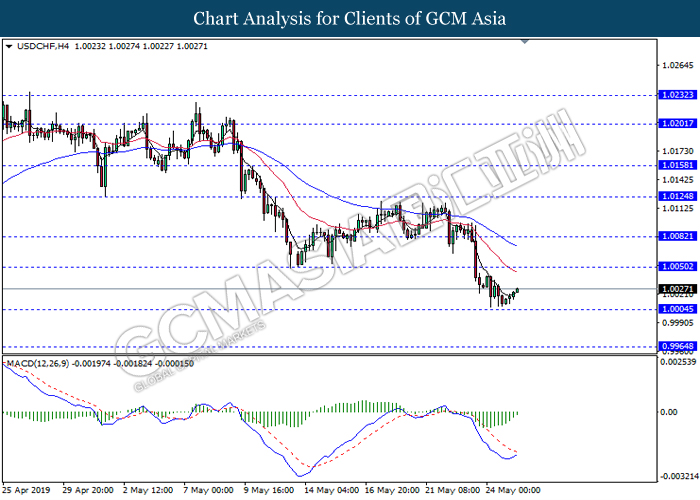Click the 1.01730 axis price value
700x500 pixels.
(x=678, y=151)
